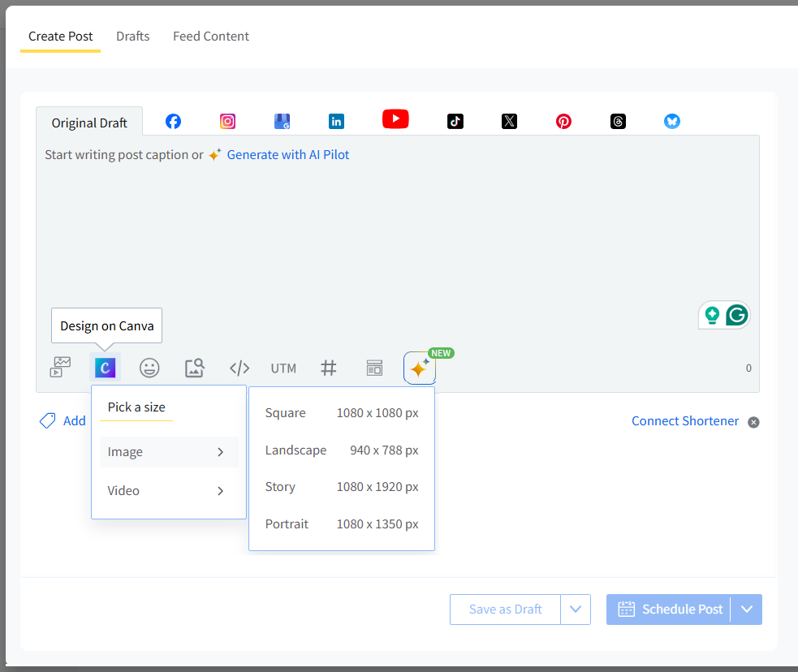Click the TikTok channel icon
Viewport: 798px width, 672px height.
[455, 121]
